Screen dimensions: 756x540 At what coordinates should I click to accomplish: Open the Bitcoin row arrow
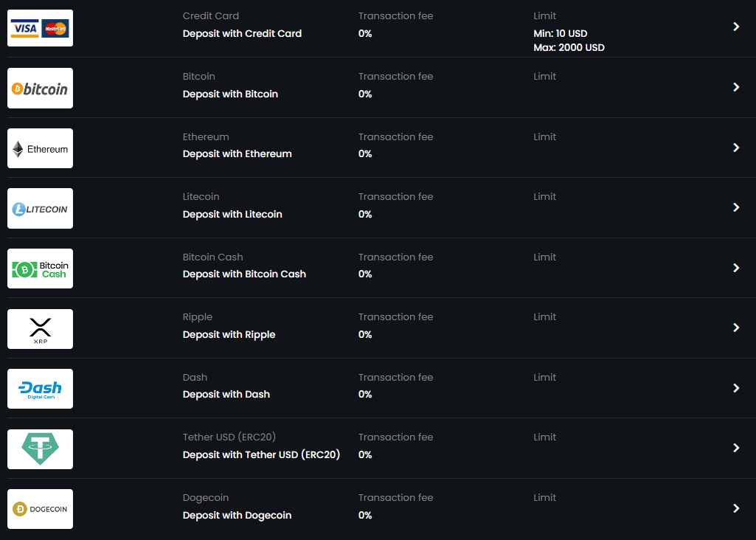pos(736,87)
